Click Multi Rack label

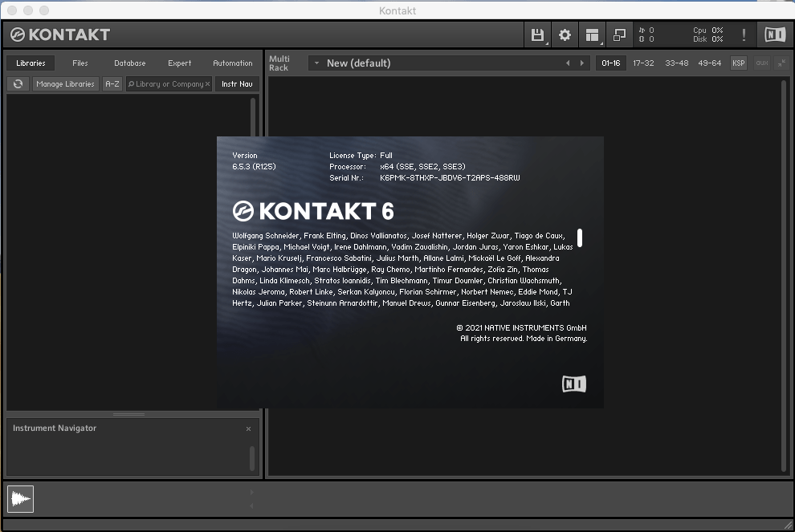(x=279, y=63)
